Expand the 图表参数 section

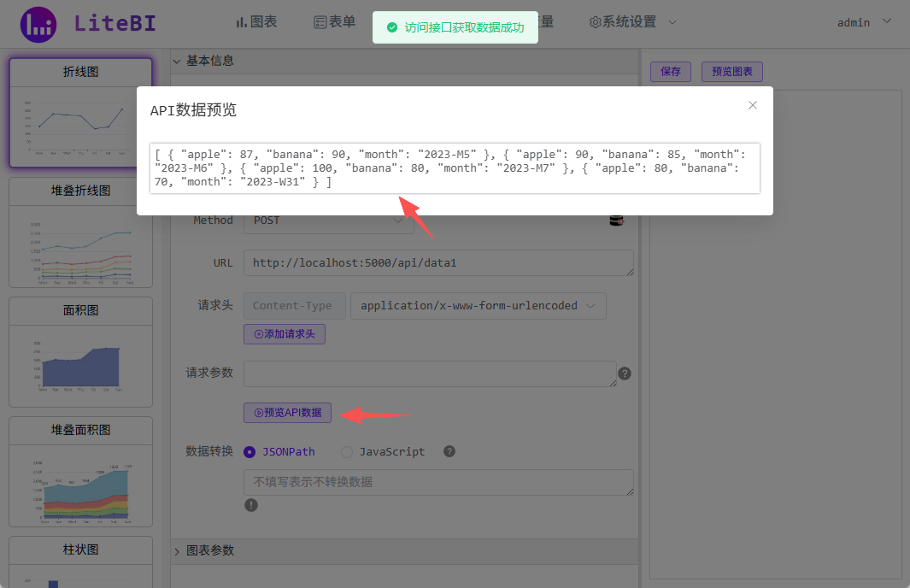[176, 550]
